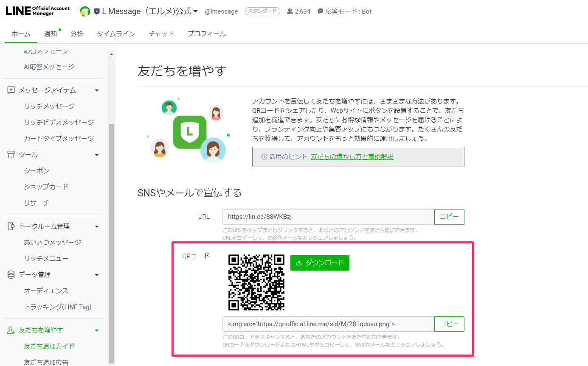Viewport: 588px width, 366px height.
Task: Open 友だち追加広告 in sidebar
Action: tap(46, 362)
